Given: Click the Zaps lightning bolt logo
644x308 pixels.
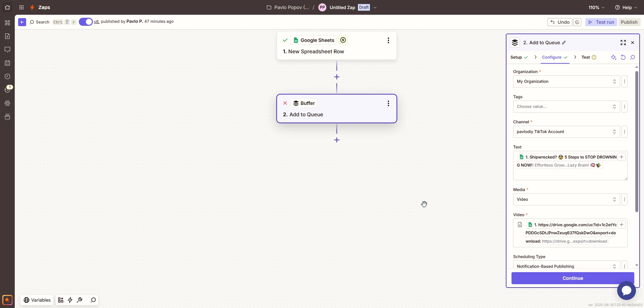Looking at the screenshot, I should click(32, 7).
